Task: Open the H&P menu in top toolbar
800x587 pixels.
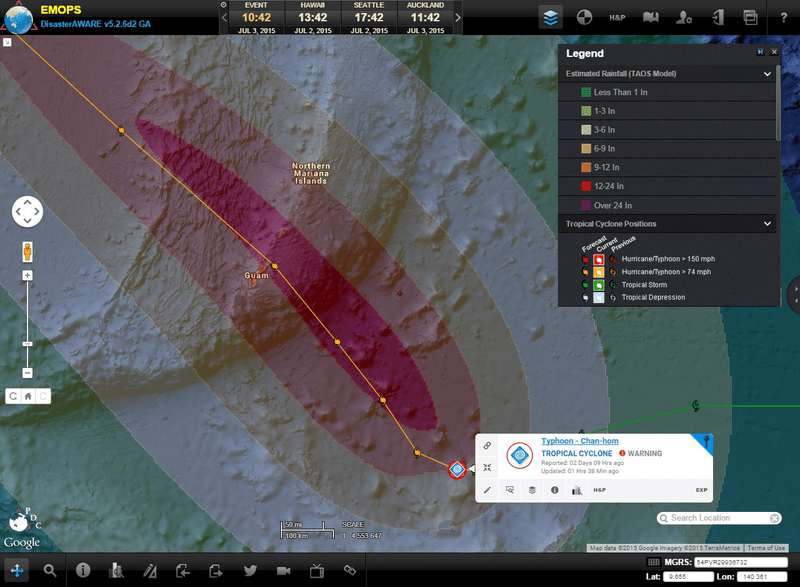Action: tap(618, 17)
